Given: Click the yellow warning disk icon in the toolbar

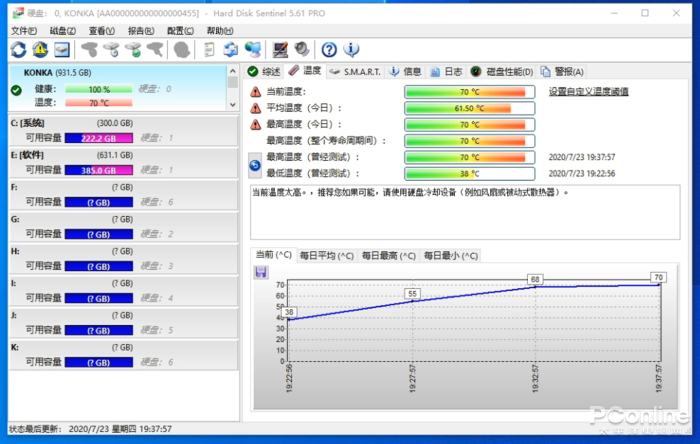Looking at the screenshot, I should [40, 49].
